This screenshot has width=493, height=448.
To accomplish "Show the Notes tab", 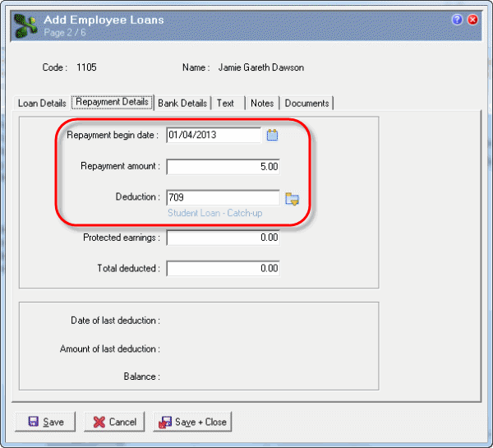I will coord(262,104).
